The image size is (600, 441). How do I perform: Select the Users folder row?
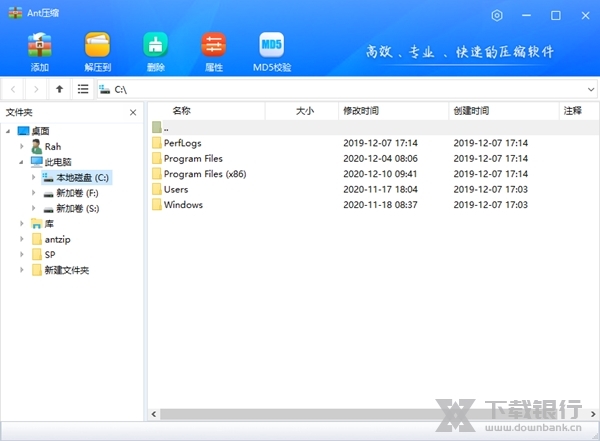(x=373, y=189)
